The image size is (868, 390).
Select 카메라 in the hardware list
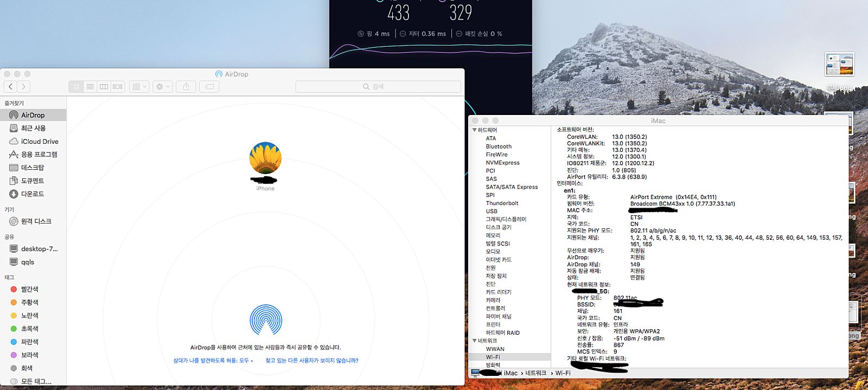click(493, 300)
